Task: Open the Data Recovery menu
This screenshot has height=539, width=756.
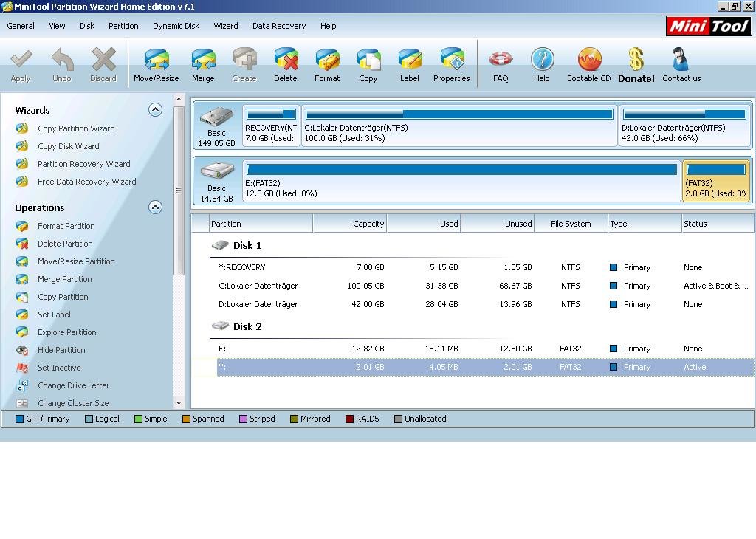Action: [x=279, y=26]
